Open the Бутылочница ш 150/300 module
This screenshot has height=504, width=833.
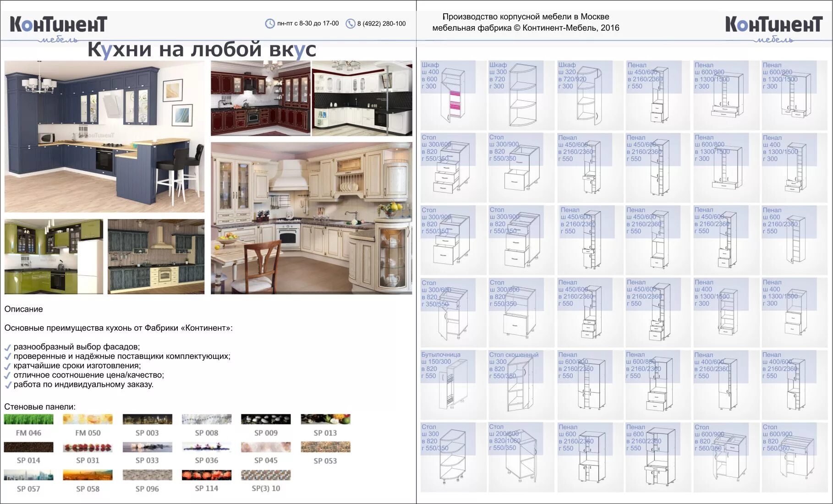(454, 385)
